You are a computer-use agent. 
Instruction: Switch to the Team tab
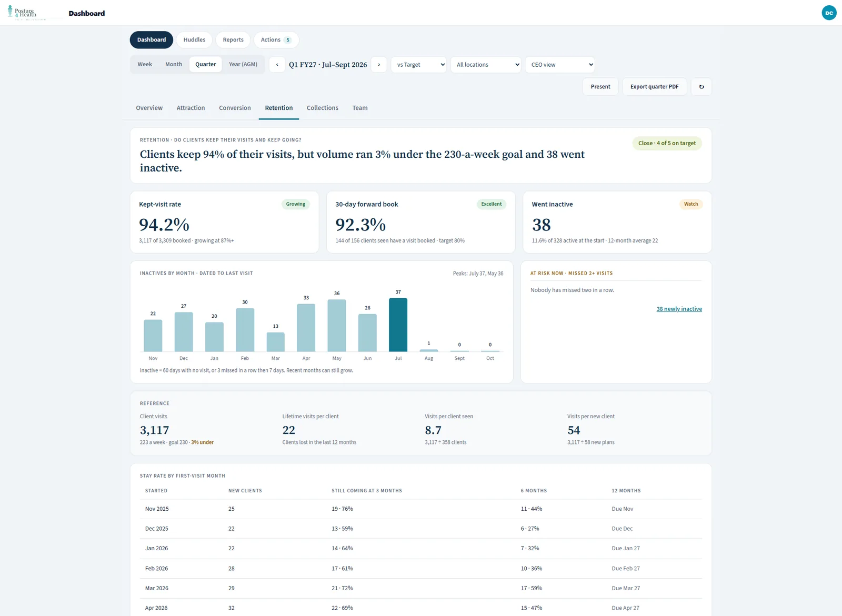coord(360,108)
